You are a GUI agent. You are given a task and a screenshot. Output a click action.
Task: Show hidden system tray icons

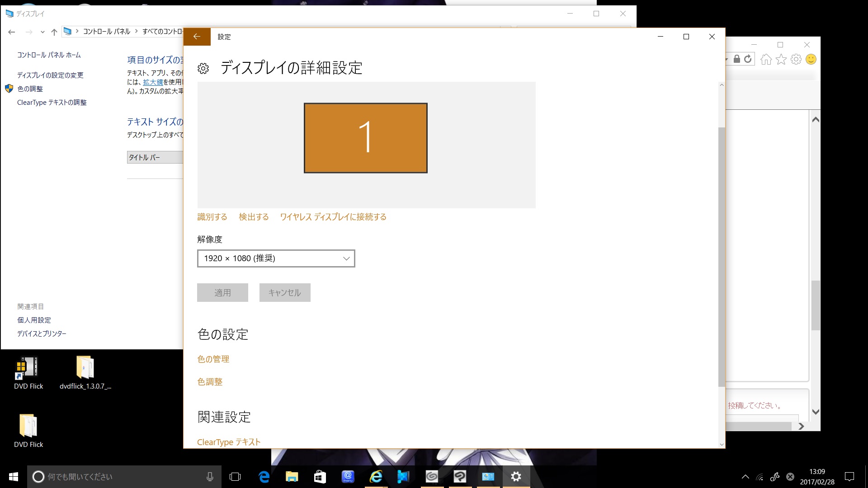pyautogui.click(x=745, y=476)
